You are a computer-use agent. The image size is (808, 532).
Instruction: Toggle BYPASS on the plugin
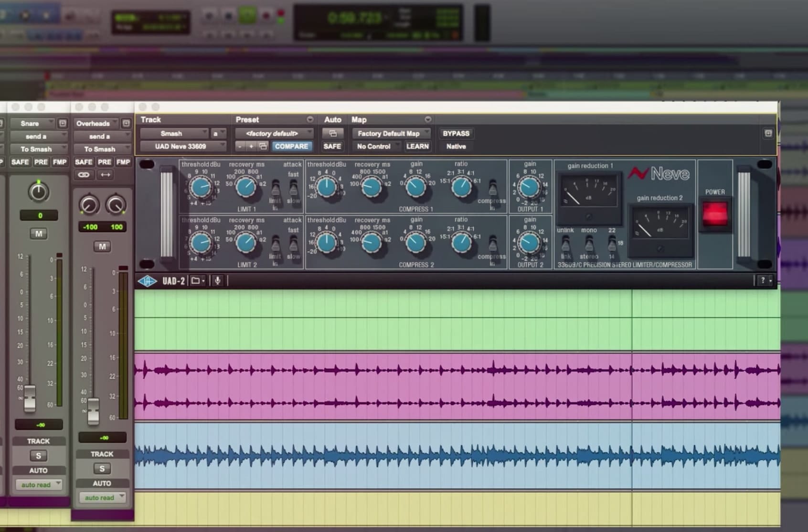pos(456,133)
